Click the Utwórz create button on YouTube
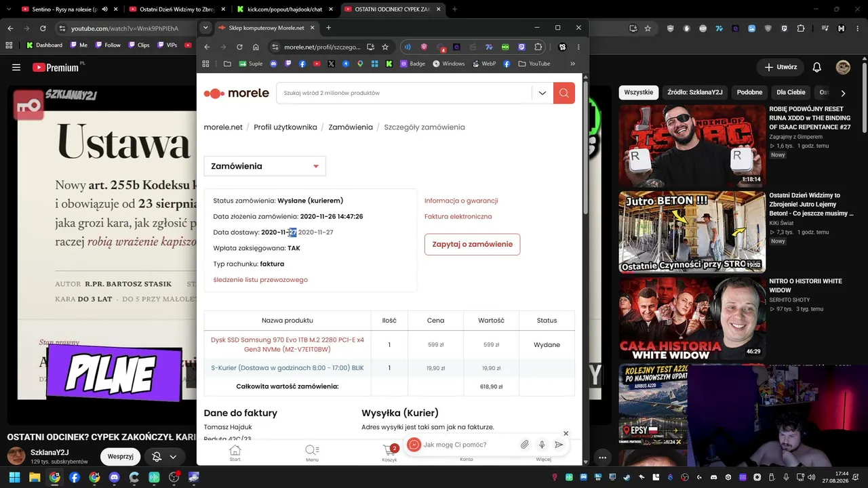Screen dimensions: 868x488 click(781, 67)
